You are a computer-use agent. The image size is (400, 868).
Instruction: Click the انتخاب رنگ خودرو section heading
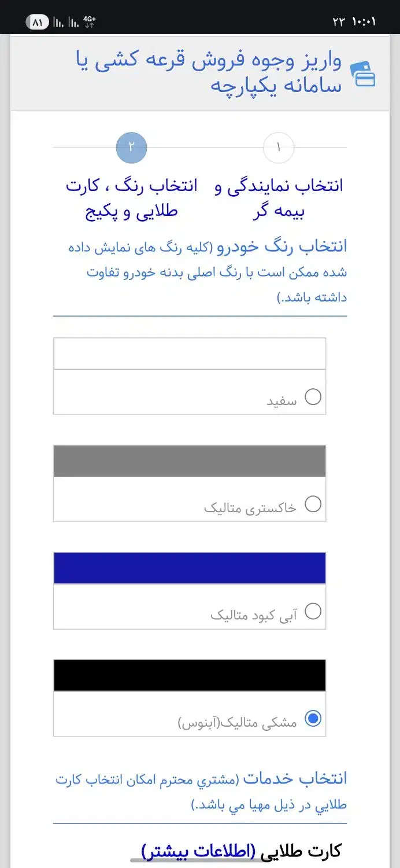tap(282, 247)
